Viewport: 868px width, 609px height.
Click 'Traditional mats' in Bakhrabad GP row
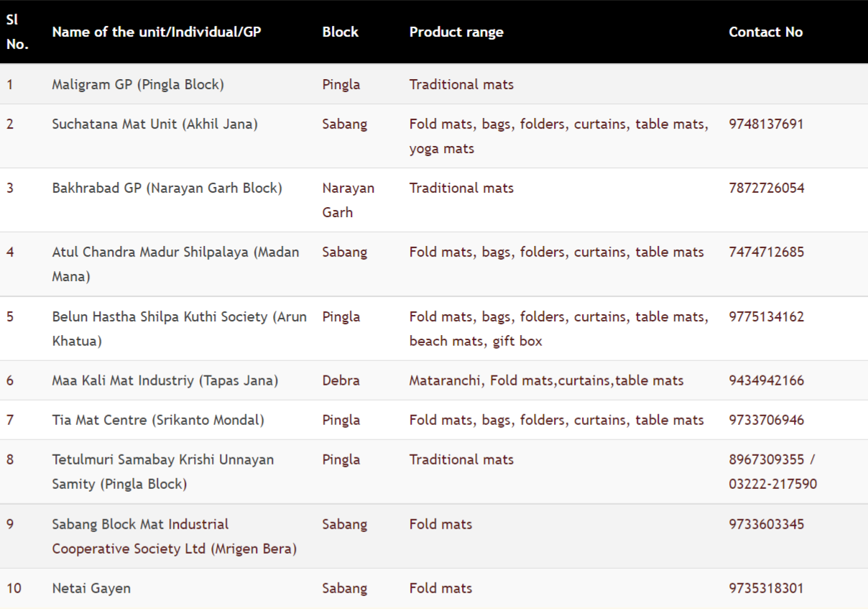[x=461, y=188]
